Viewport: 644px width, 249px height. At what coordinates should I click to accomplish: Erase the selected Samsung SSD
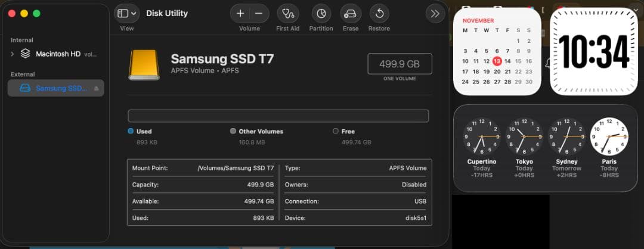point(351,14)
